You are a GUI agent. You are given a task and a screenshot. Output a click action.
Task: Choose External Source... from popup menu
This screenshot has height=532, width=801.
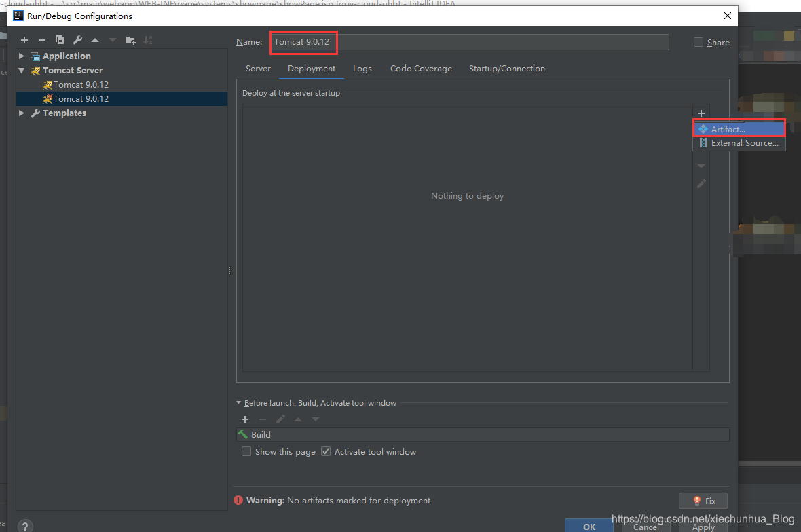[x=739, y=143]
